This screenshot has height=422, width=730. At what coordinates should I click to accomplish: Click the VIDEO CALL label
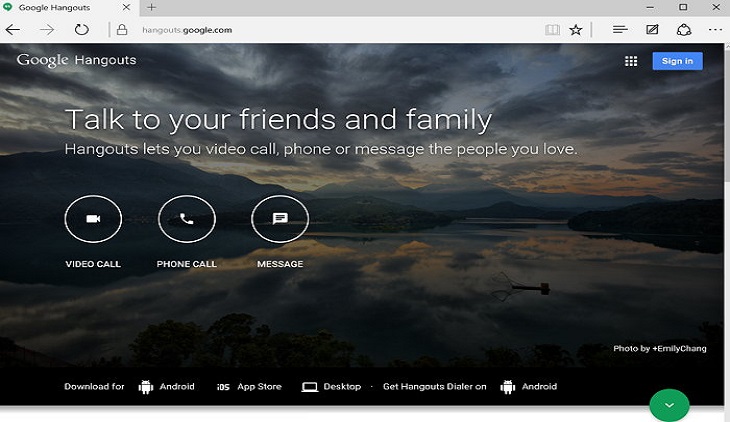(93, 264)
